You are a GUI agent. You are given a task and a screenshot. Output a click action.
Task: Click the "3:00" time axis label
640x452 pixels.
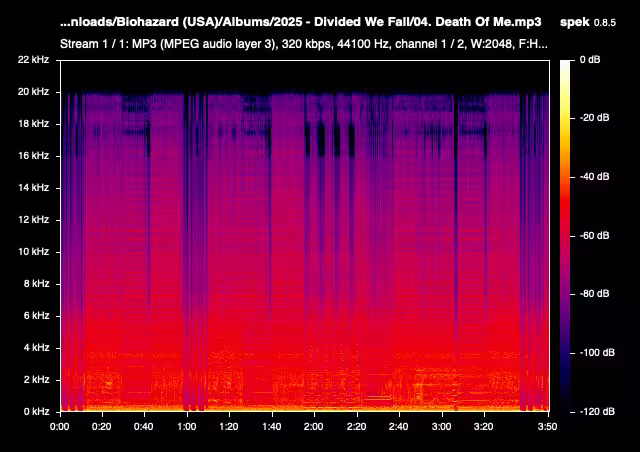[x=441, y=427]
